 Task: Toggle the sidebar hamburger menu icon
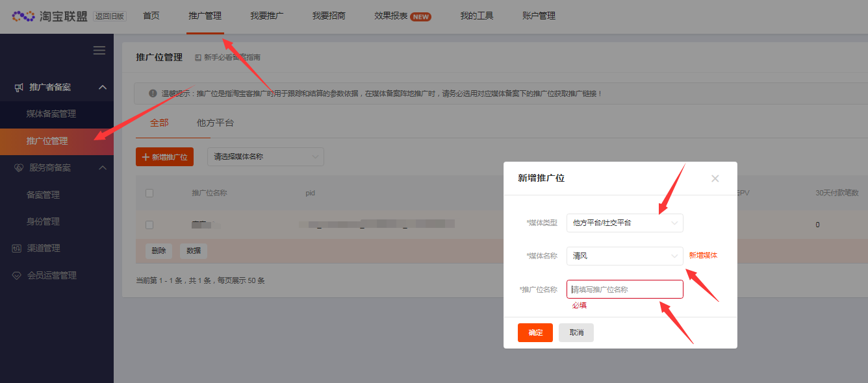coord(99,51)
